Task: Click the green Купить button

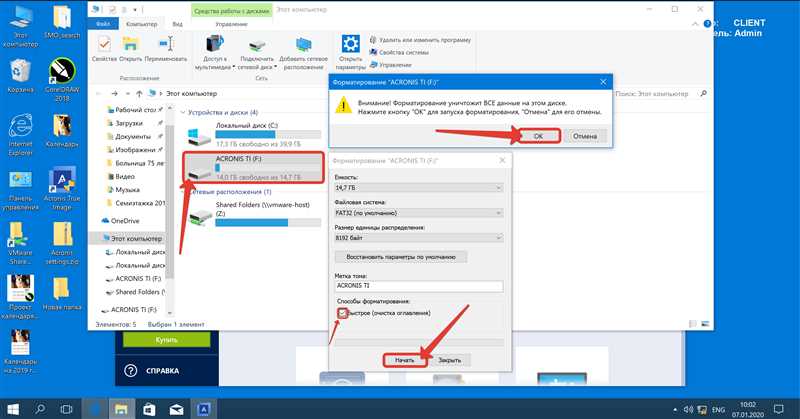Action: 166,339
